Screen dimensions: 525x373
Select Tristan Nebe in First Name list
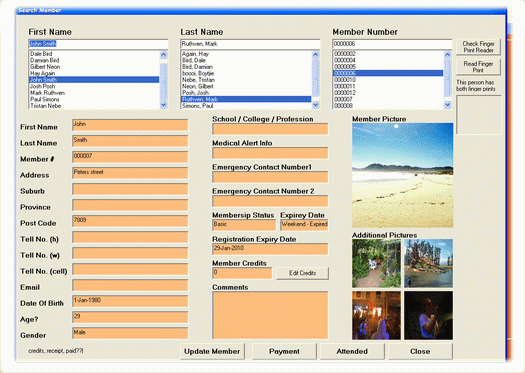click(94, 106)
